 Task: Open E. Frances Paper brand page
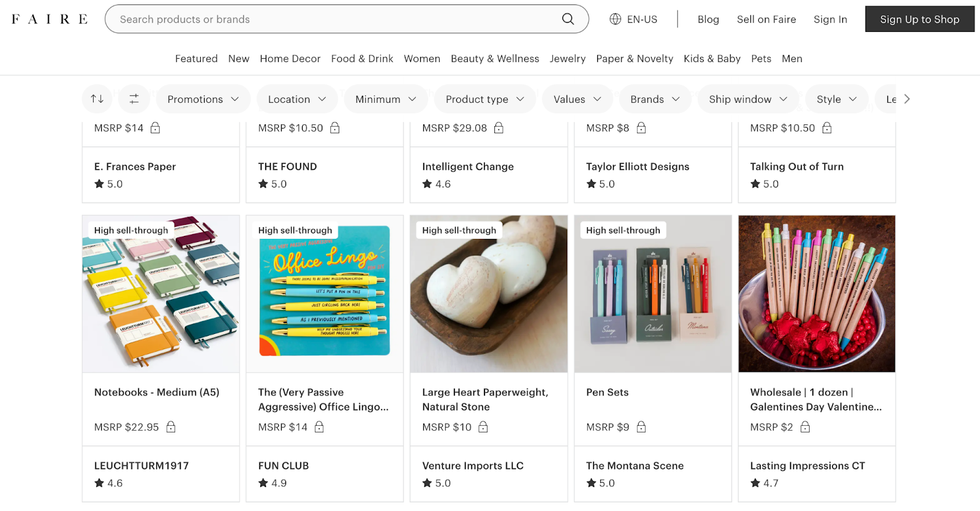135,167
